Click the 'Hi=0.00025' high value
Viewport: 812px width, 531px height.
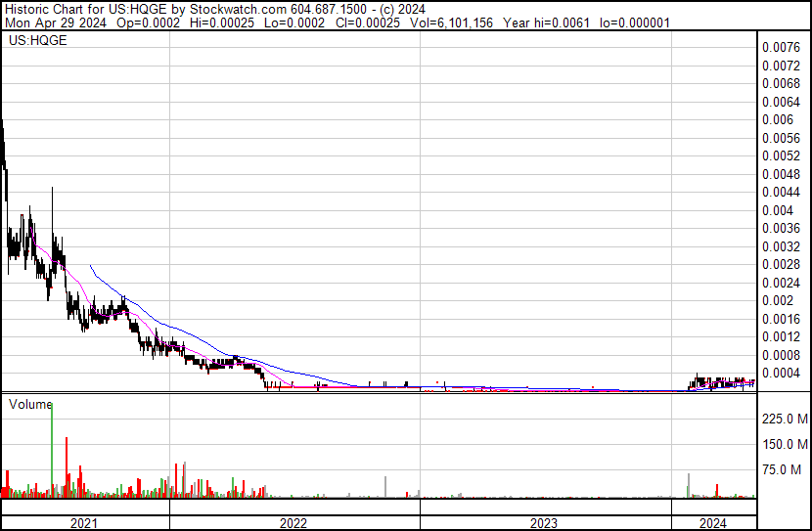pyautogui.click(x=222, y=22)
